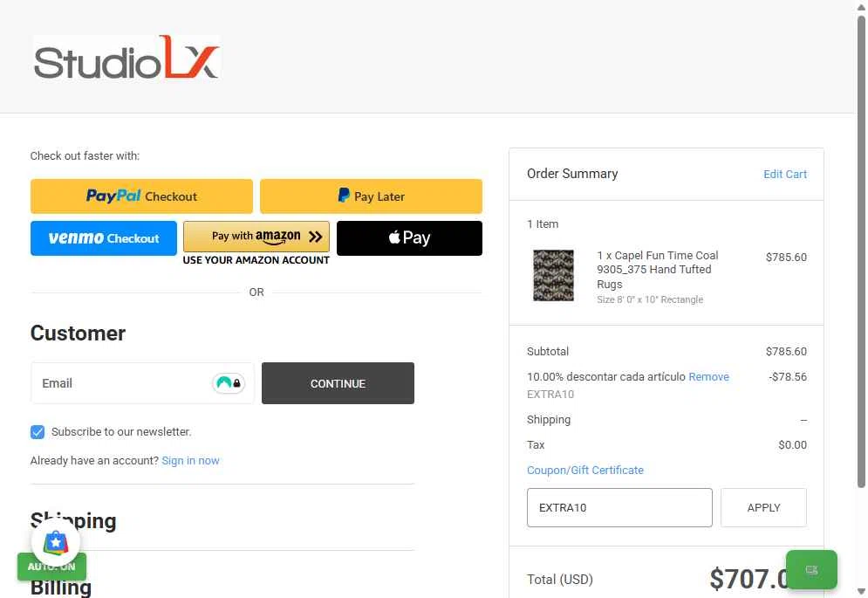Pay using PayPal Checkout button

point(141,196)
